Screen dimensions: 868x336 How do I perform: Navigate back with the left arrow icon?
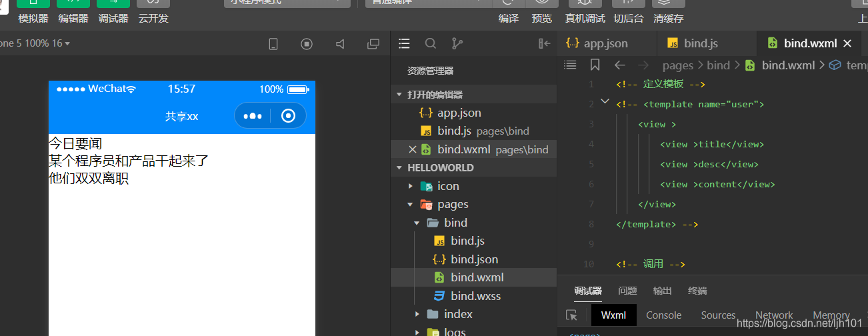coord(619,65)
